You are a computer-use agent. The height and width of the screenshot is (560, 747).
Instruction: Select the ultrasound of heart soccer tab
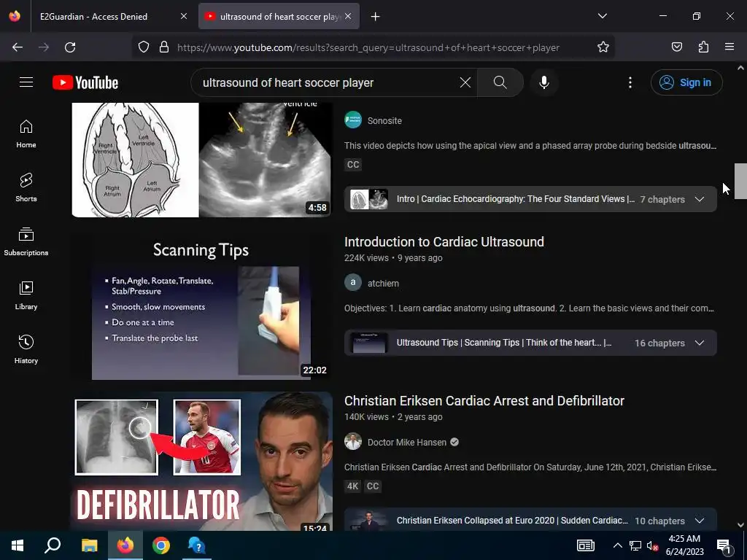(279, 17)
